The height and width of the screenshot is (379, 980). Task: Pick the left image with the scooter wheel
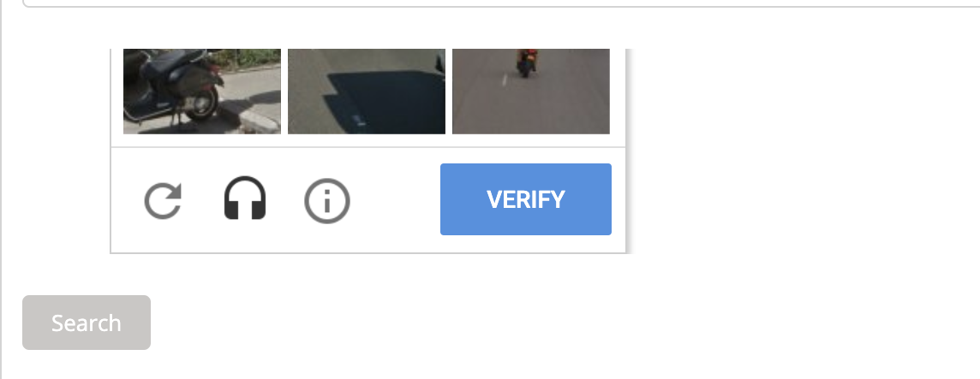coord(202,92)
